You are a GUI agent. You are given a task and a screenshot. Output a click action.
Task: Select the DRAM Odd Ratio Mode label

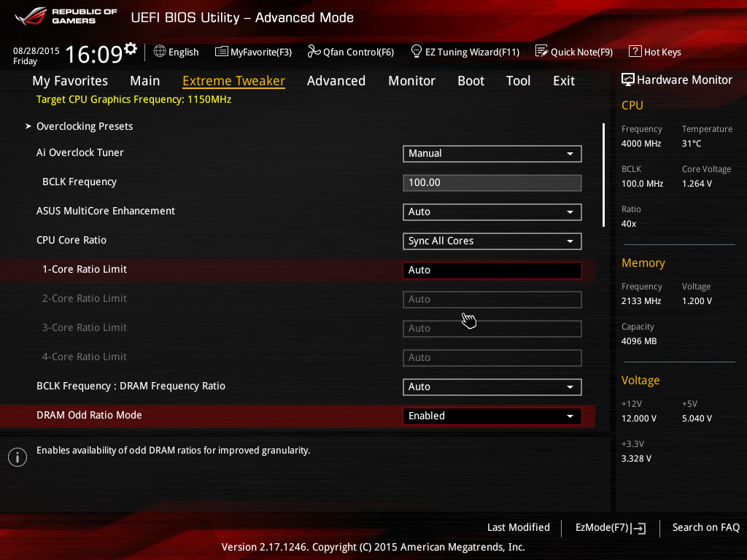(89, 415)
